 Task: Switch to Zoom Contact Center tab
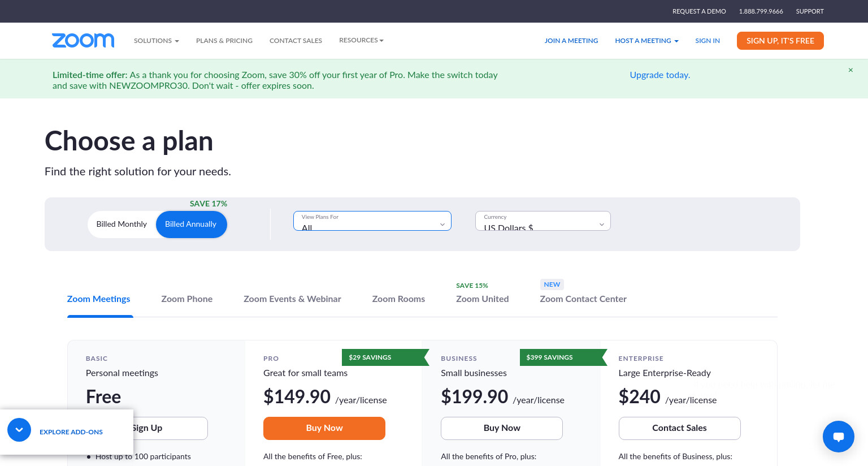coord(583,299)
